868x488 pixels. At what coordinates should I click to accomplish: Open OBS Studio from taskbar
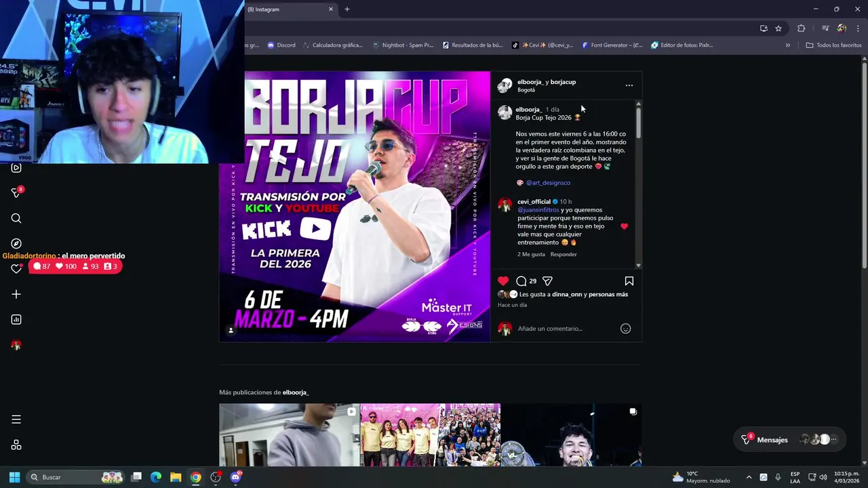click(216, 477)
